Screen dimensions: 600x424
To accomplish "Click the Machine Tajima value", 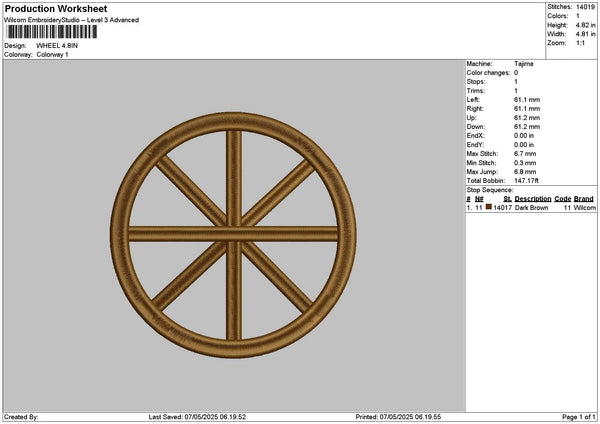I will pos(524,63).
